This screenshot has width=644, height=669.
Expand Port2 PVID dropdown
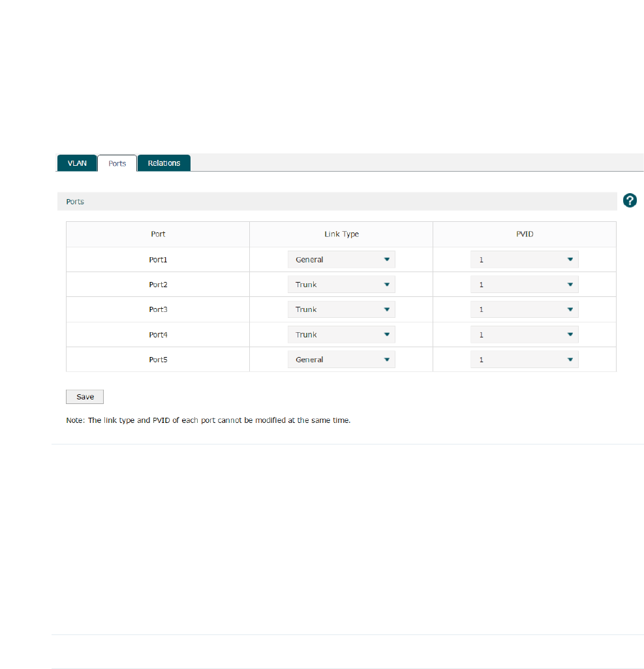[524, 285]
